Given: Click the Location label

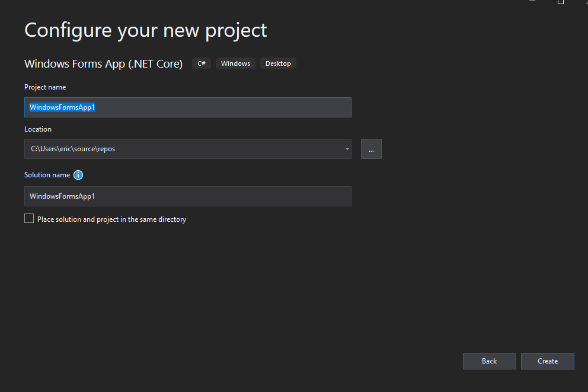Looking at the screenshot, I should 38,129.
